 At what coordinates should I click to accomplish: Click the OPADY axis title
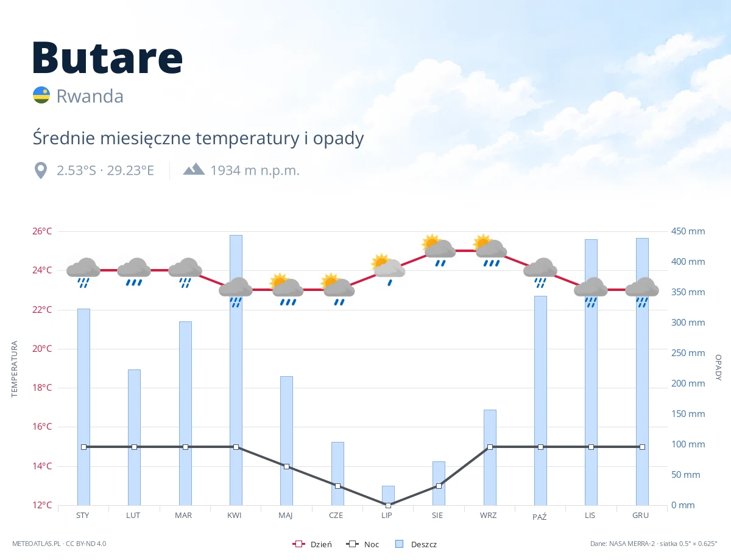coord(718,368)
